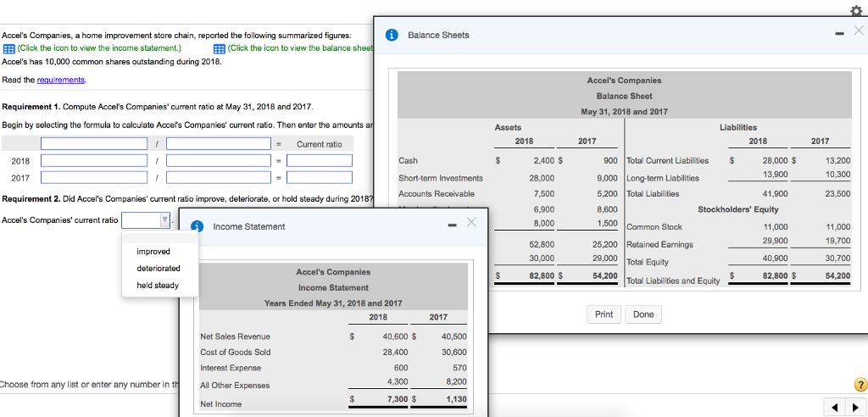The height and width of the screenshot is (417, 868).
Task: Minimize the Income Statement popup
Action: (453, 225)
